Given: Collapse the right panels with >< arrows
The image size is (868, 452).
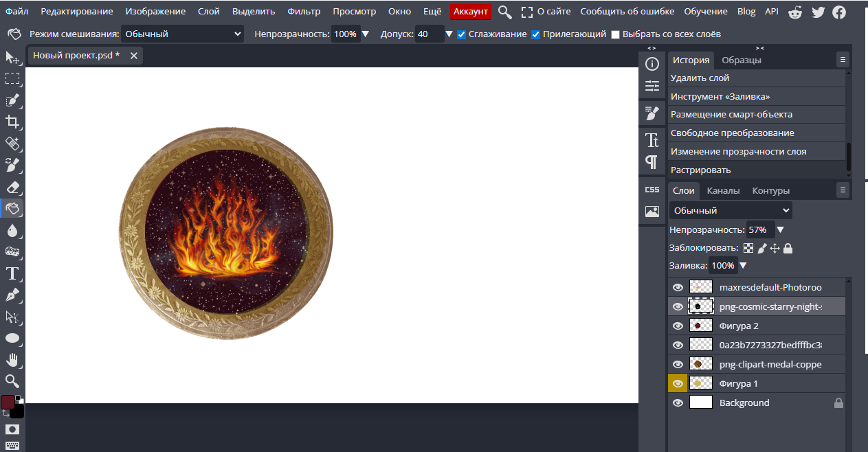Looking at the screenshot, I should coord(759,48).
